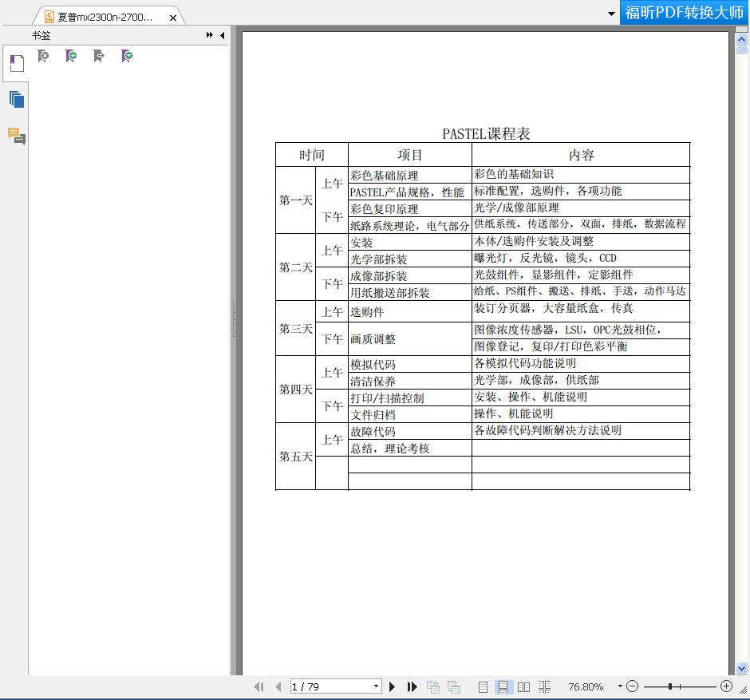Viewport: 750px width, 700px height.
Task: Click the add bookmark icon
Action: (x=71, y=56)
